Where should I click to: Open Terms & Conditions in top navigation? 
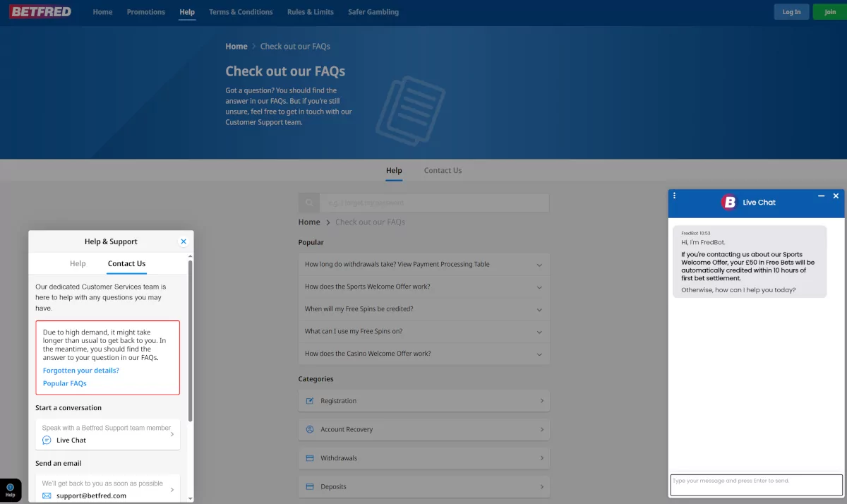[241, 12]
